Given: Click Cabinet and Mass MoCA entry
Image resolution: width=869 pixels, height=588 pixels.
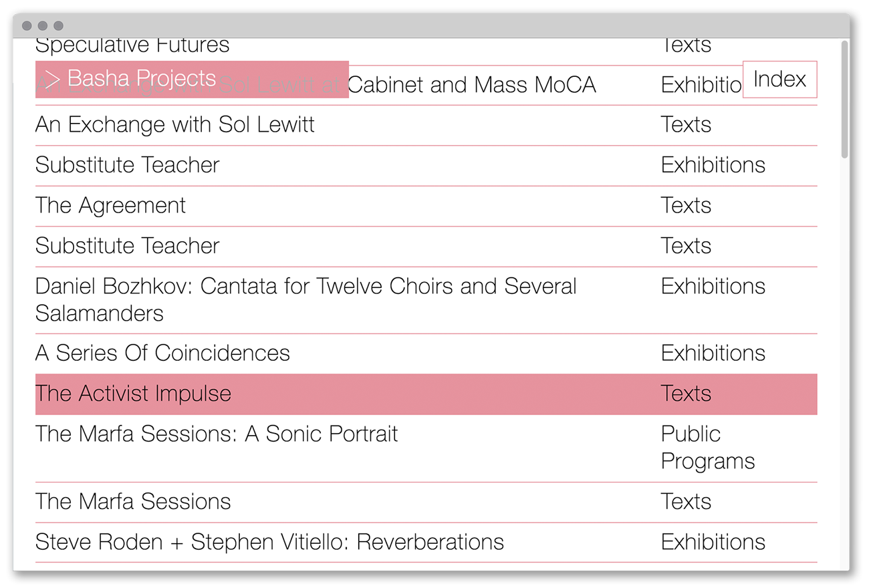Looking at the screenshot, I should [472, 85].
